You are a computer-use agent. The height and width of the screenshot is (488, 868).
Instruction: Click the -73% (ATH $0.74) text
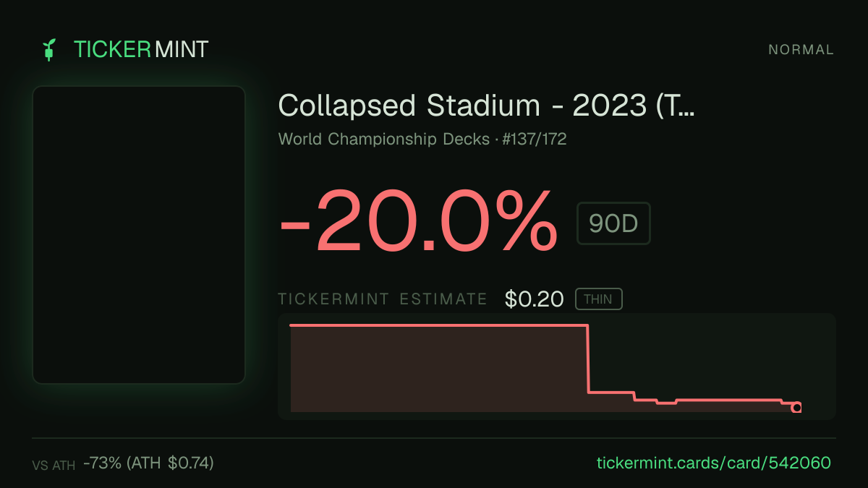148,463
